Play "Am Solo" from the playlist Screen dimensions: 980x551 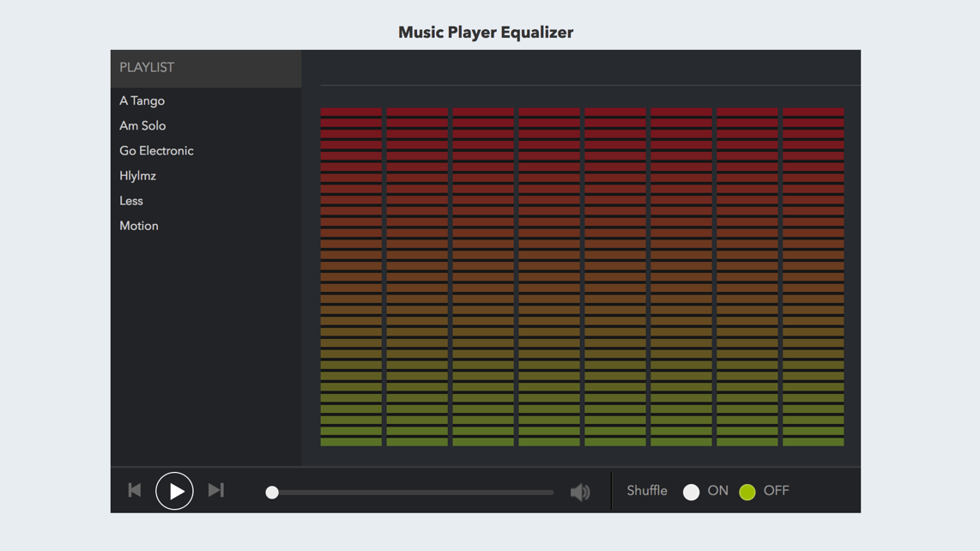(142, 125)
